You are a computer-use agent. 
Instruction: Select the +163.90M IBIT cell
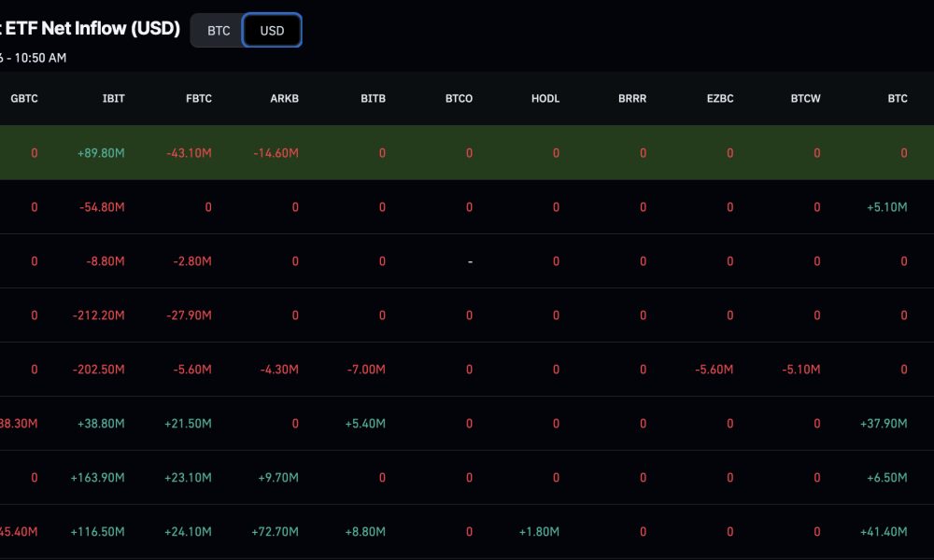(x=97, y=478)
